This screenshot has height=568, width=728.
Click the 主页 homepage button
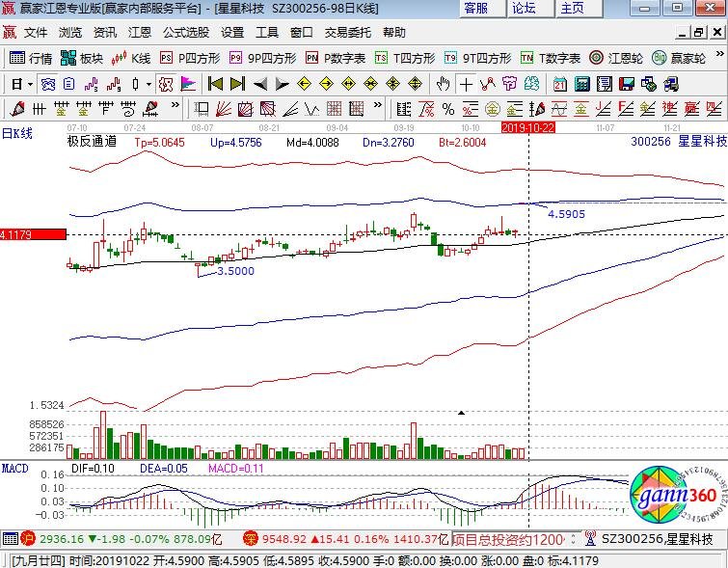click(x=578, y=8)
